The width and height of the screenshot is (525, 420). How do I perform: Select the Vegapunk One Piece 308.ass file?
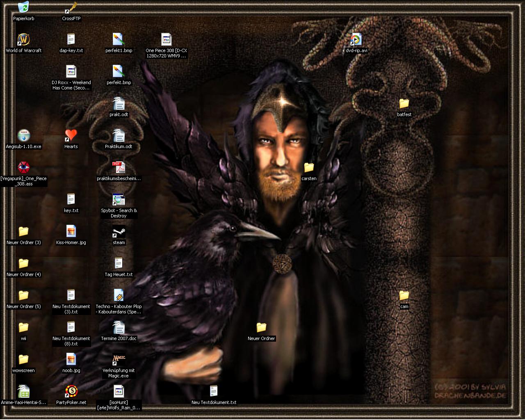click(24, 168)
